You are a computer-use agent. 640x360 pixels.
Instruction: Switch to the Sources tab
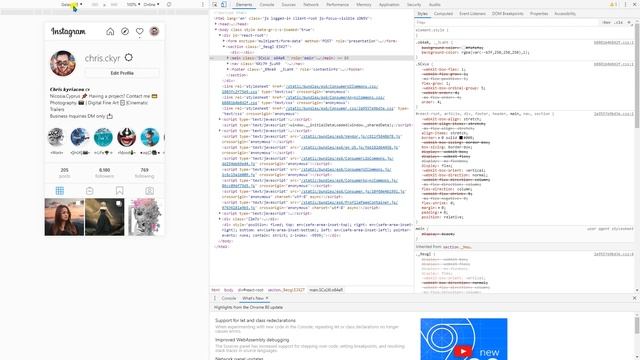(288, 4)
